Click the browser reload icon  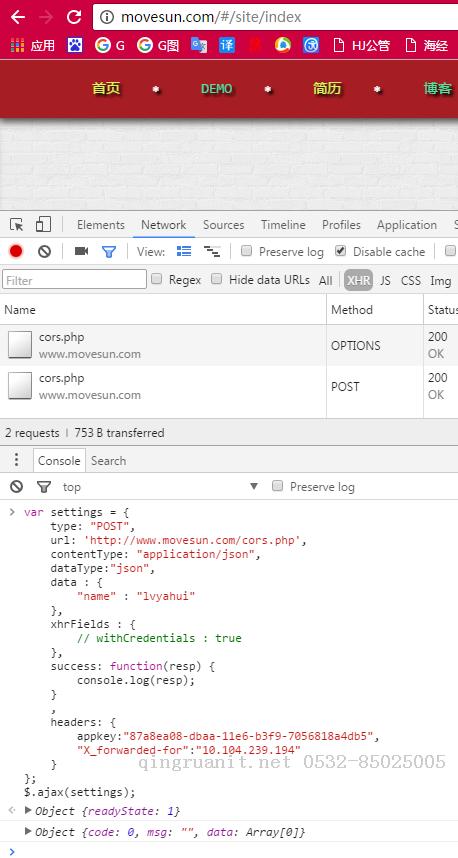pyautogui.click(x=74, y=18)
